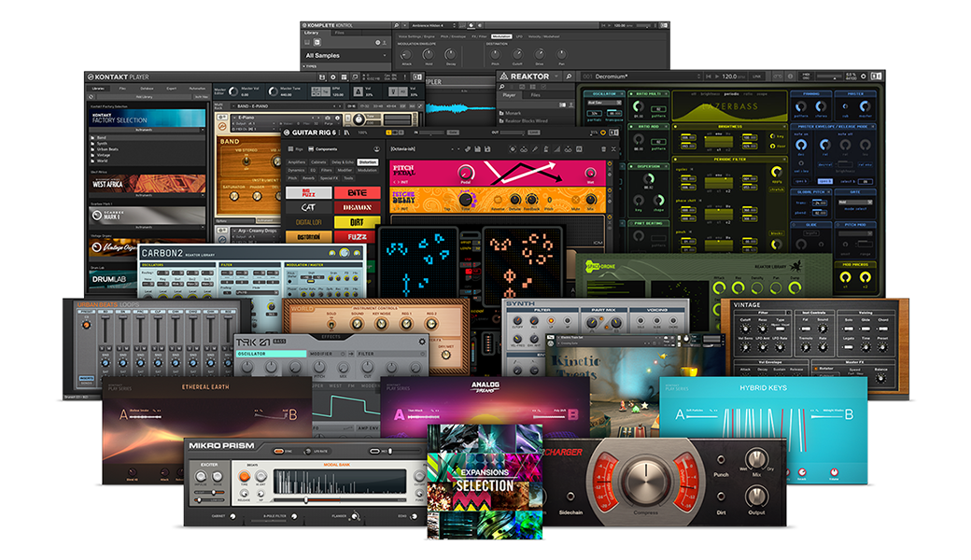The height and width of the screenshot is (560, 971).
Task: Open settings gear in Kontakt Player header
Action: click(x=333, y=77)
